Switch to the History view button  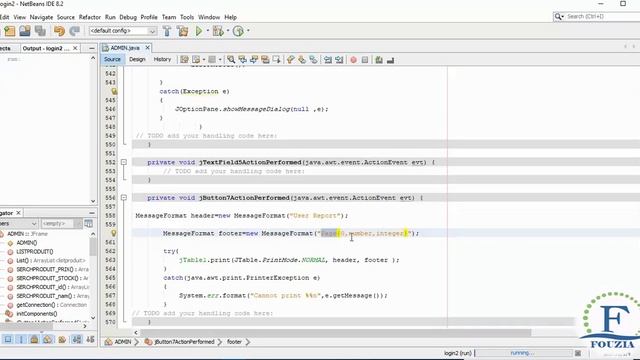162,60
